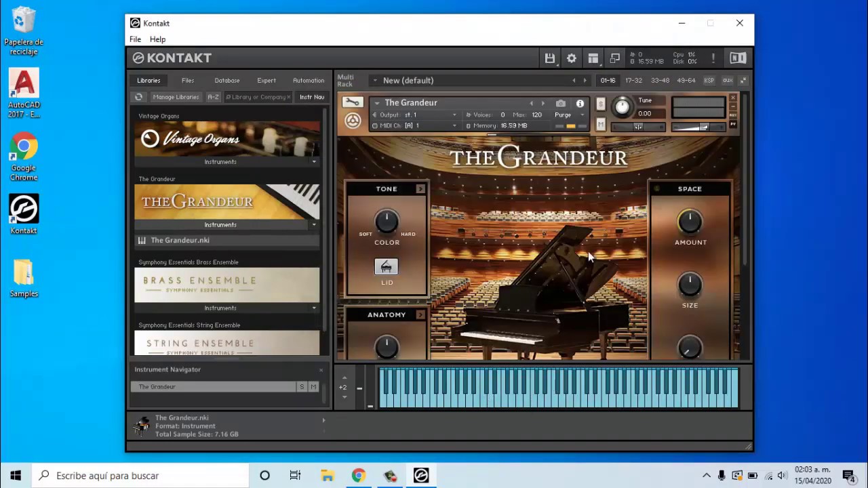
Task: Load The Grandeur.nki from the library list
Action: pos(226,241)
